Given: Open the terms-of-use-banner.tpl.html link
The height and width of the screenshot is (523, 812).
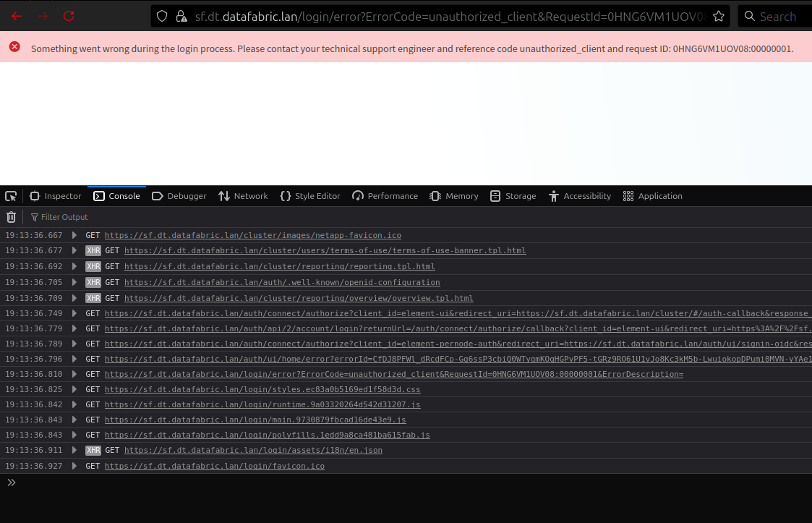Looking at the screenshot, I should (x=325, y=250).
